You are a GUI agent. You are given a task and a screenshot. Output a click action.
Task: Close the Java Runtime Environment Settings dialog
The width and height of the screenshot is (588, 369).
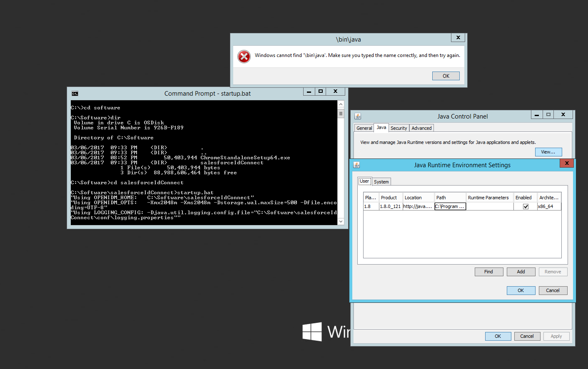tap(566, 163)
